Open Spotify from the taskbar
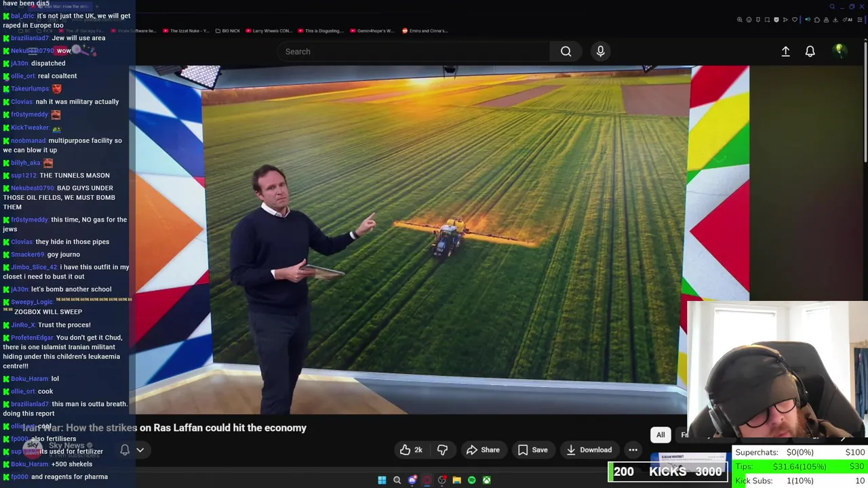Image resolution: width=868 pixels, height=488 pixels. pyautogui.click(x=472, y=480)
